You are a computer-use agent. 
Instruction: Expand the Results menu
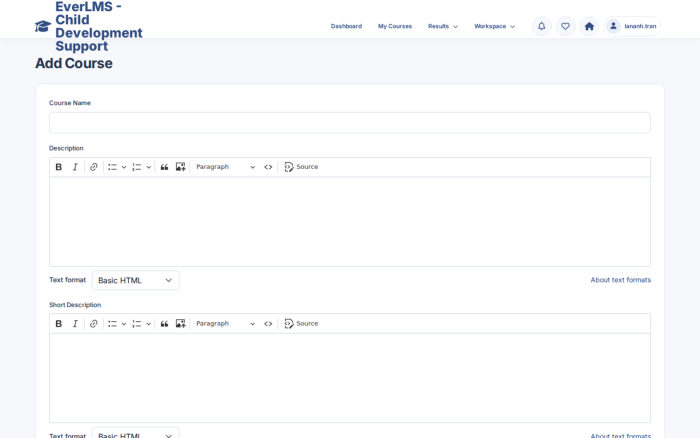[443, 26]
